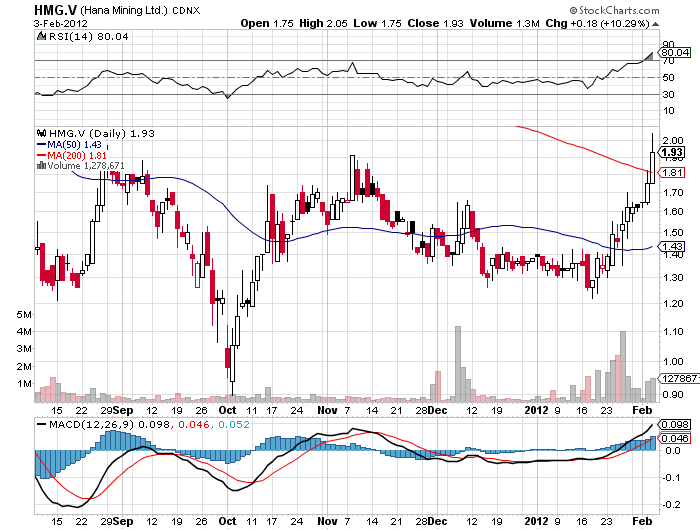Click the 1.43 MA(50) axis tag

672,246
